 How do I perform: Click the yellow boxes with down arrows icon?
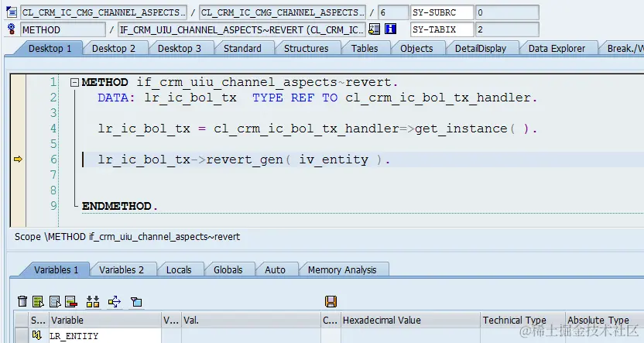[x=93, y=301]
